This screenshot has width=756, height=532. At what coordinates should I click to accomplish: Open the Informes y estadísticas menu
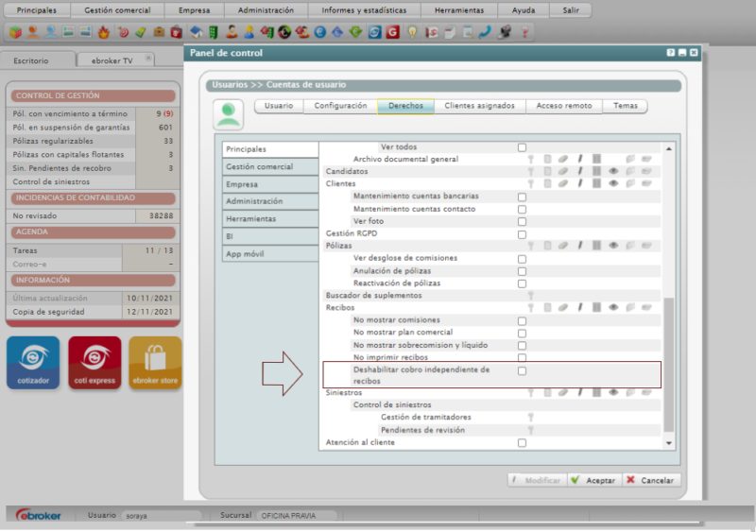pos(365,10)
